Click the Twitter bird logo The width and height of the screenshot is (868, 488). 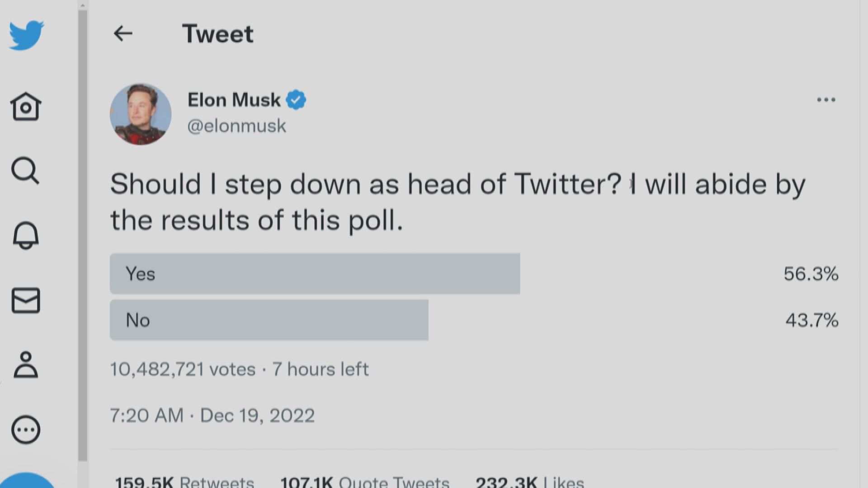click(x=26, y=35)
